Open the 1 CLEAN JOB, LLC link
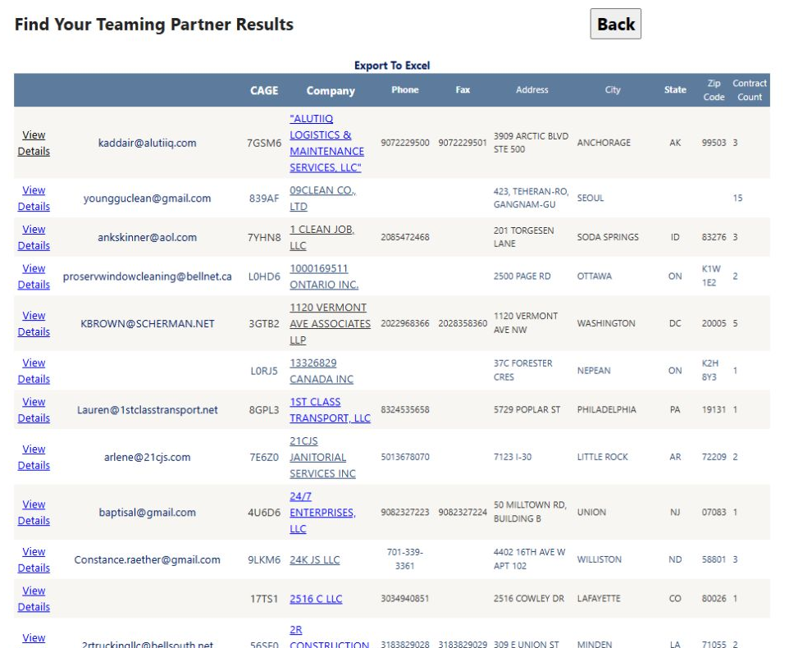This screenshot has width=812, height=648. point(322,237)
